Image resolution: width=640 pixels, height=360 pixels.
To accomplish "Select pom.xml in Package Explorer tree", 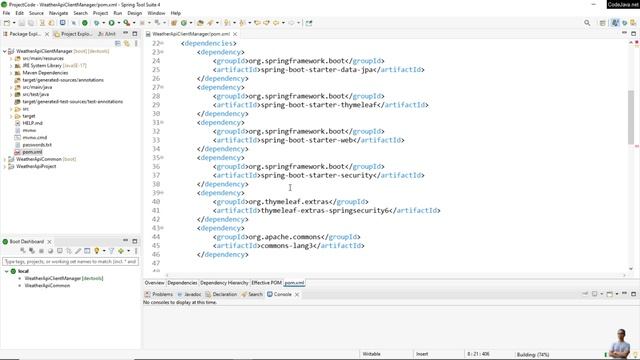I will [32, 152].
